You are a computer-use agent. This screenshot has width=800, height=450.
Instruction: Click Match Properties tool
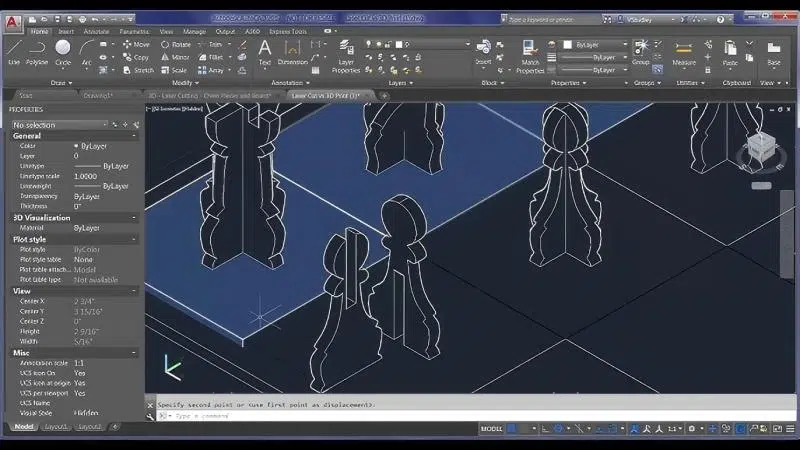pos(530,56)
